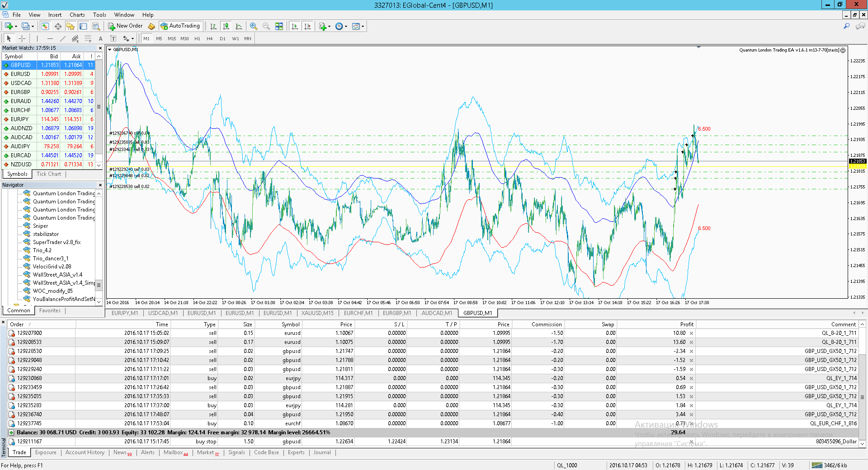
Task: Switch chart to candlesticks display
Action: tap(226, 26)
